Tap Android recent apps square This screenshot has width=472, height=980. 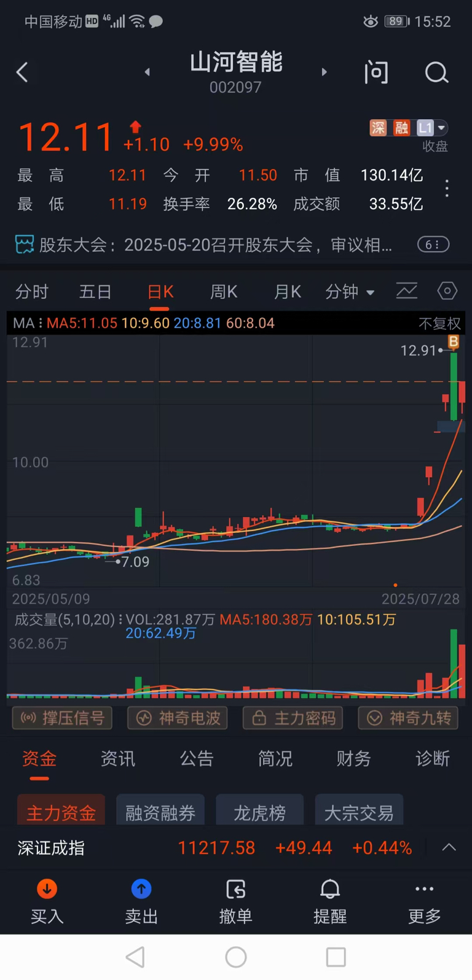[336, 957]
